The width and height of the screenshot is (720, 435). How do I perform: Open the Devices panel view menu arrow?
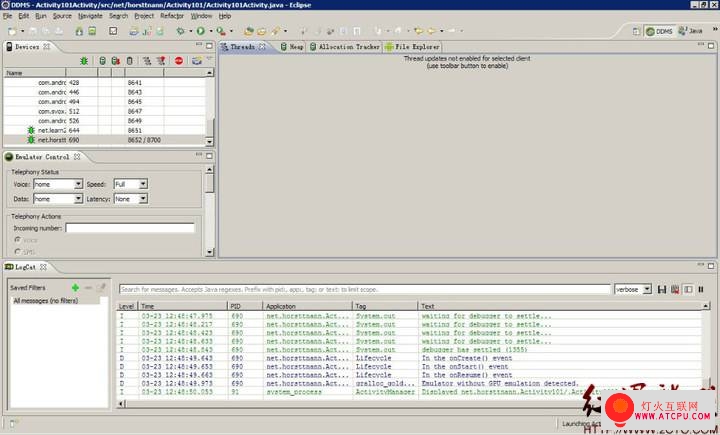[209, 59]
